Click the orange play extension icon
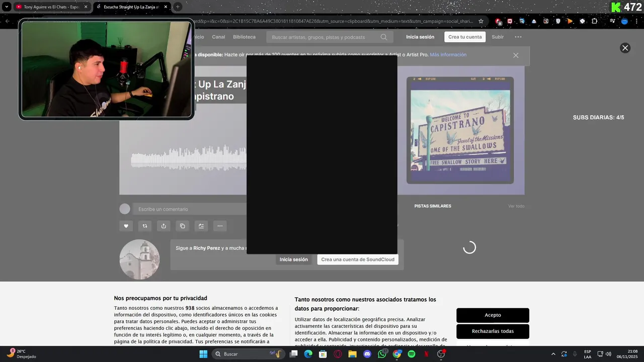Image resolution: width=644 pixels, height=362 pixels. click(x=570, y=21)
